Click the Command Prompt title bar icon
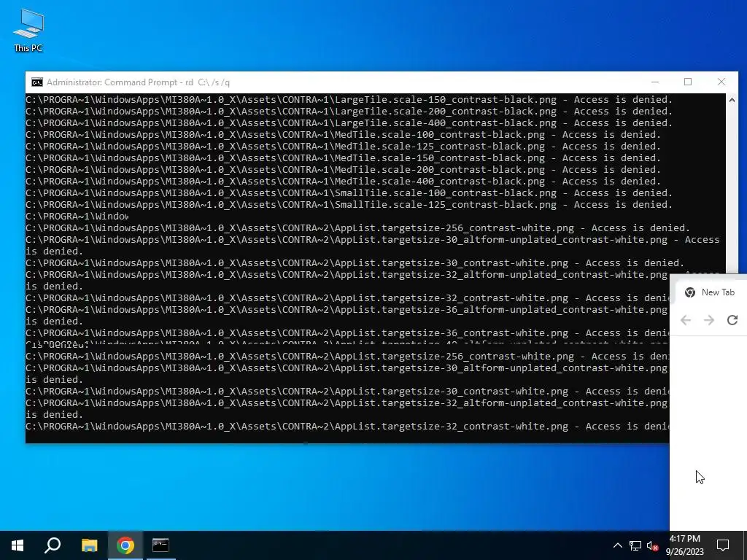This screenshot has width=747, height=560. (x=36, y=82)
